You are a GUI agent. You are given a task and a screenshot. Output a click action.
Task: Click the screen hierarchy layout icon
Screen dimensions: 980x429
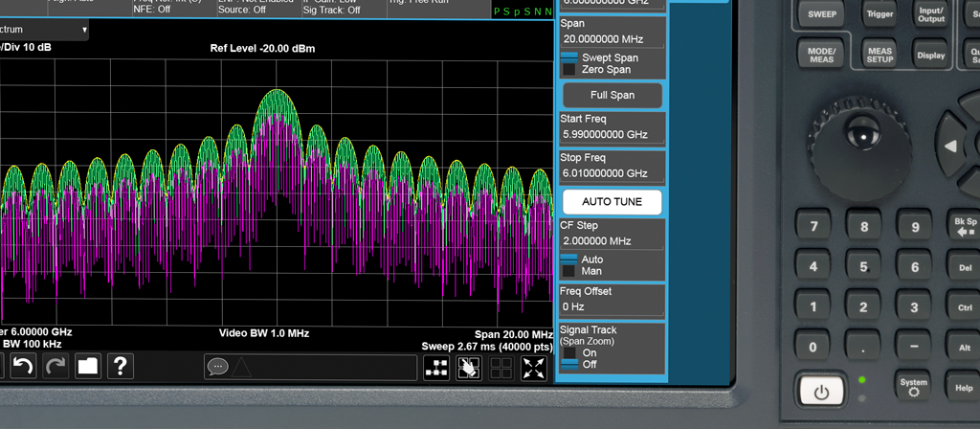click(x=436, y=367)
